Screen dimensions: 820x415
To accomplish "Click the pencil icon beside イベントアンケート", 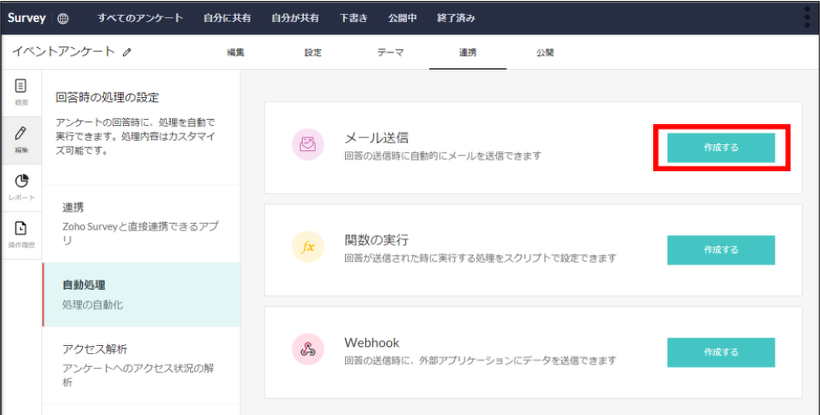I will 127,51.
